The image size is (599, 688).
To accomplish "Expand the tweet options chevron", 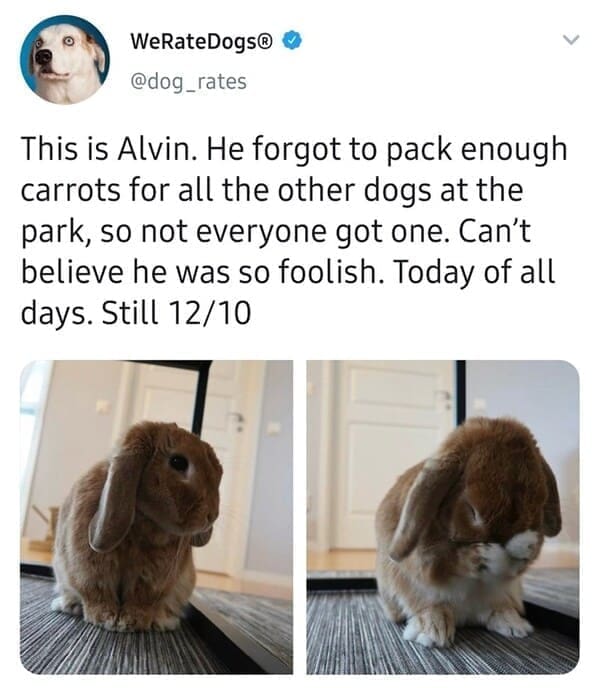I will click(571, 40).
